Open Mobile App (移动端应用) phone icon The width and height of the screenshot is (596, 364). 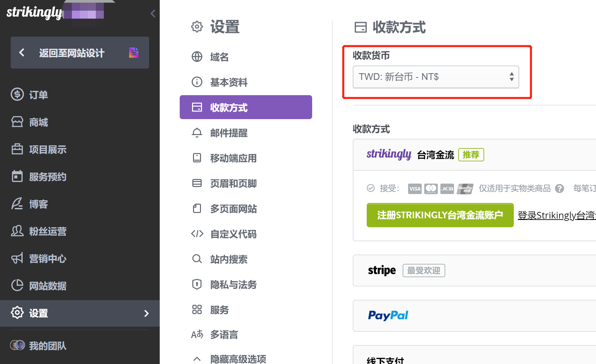(197, 158)
